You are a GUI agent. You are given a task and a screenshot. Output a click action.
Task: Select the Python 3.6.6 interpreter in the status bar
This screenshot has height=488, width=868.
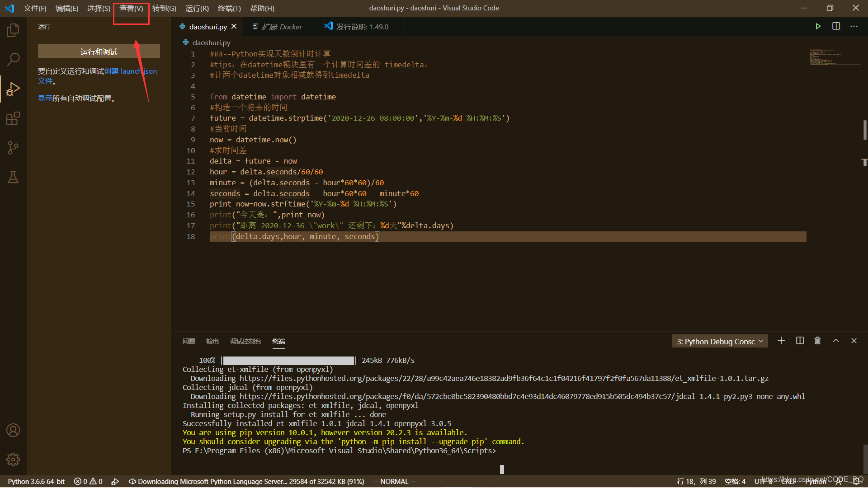(36, 481)
